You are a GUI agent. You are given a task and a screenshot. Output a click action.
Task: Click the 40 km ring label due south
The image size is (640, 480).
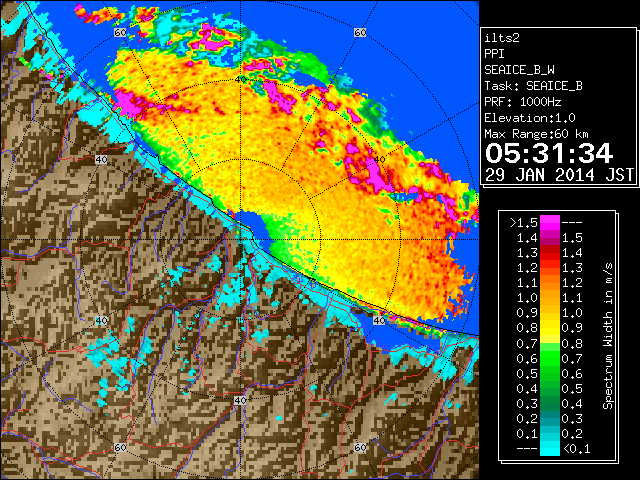pyautogui.click(x=240, y=400)
